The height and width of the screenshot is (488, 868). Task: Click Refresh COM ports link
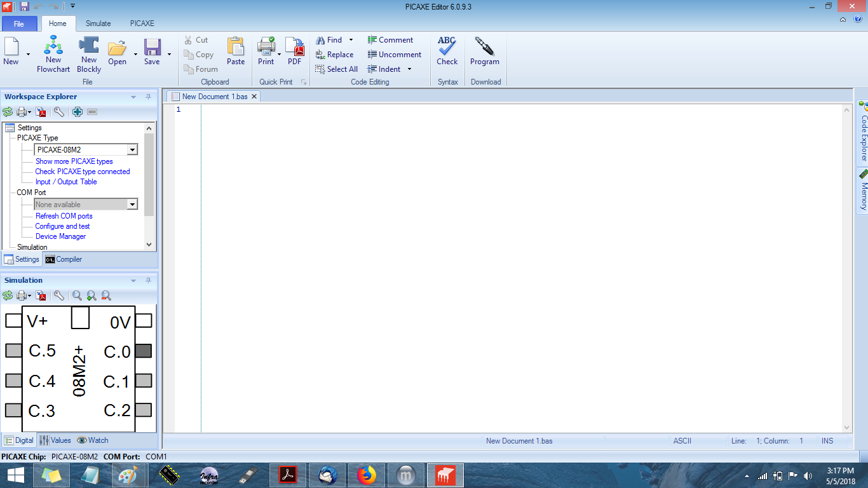point(64,216)
